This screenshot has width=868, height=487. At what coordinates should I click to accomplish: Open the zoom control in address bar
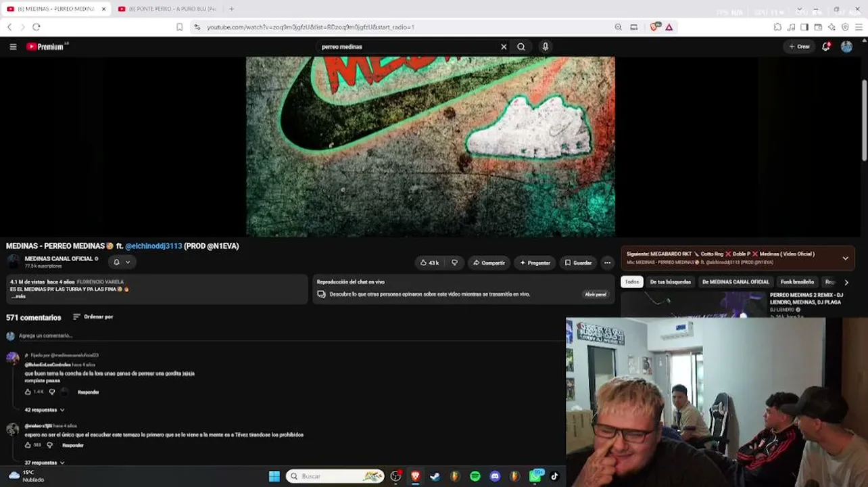coord(618,27)
